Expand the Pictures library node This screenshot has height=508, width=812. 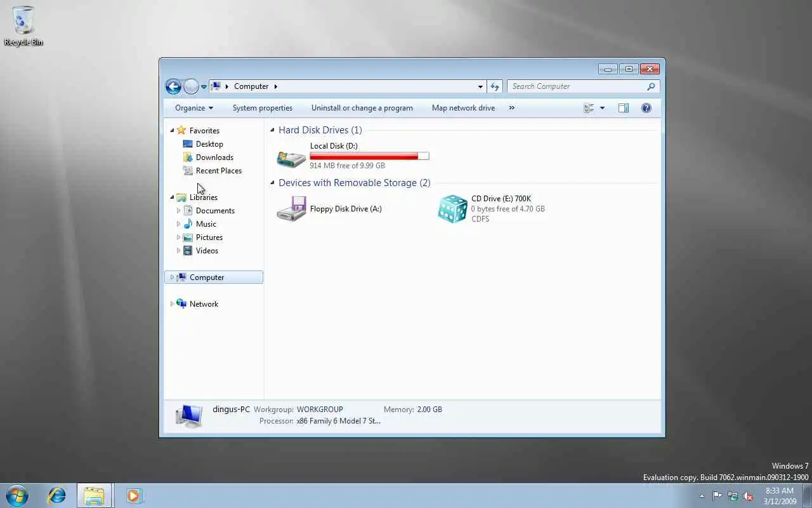[178, 237]
